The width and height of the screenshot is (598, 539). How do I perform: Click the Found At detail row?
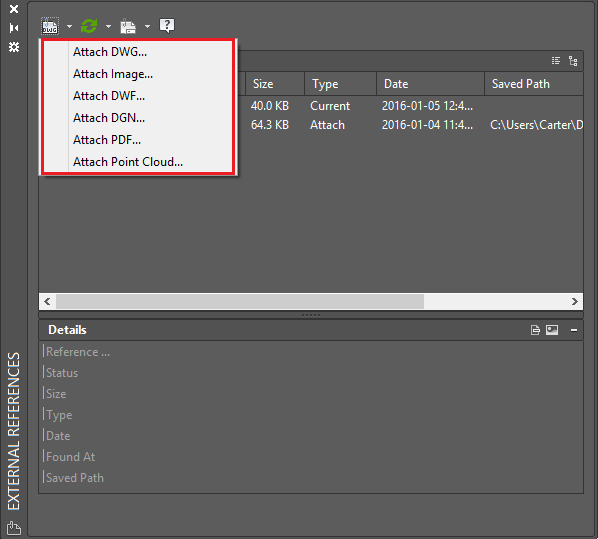(311, 457)
